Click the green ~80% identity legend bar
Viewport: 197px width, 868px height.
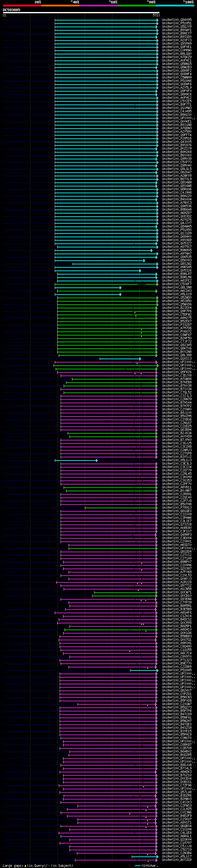click(137, 6)
